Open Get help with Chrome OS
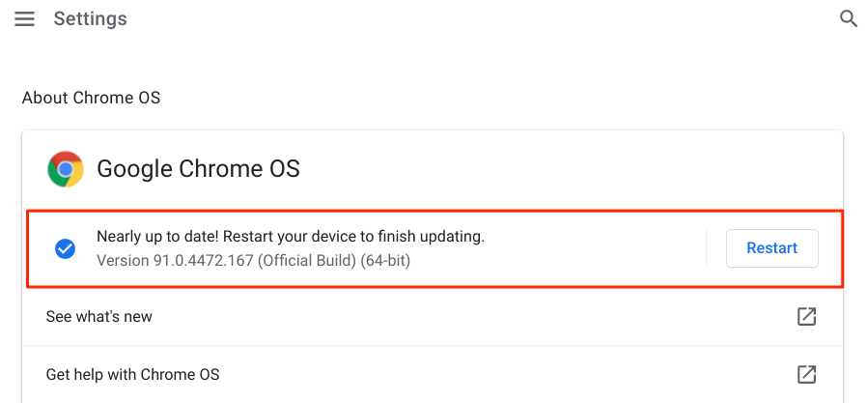The width and height of the screenshot is (868, 403). pyautogui.click(x=133, y=374)
